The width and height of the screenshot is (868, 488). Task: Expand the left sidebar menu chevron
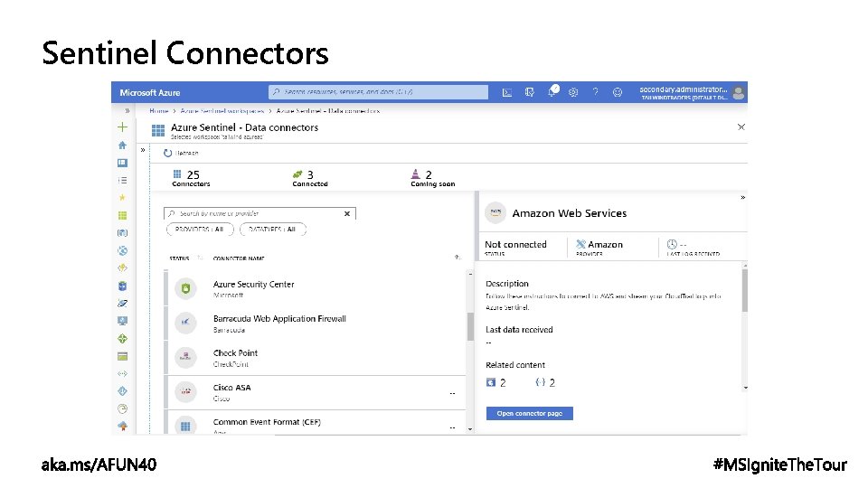[x=127, y=110]
